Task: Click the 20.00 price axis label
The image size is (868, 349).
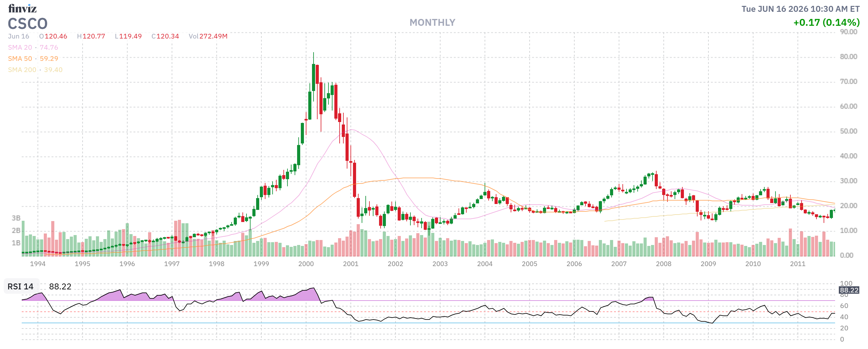Action: 848,206
